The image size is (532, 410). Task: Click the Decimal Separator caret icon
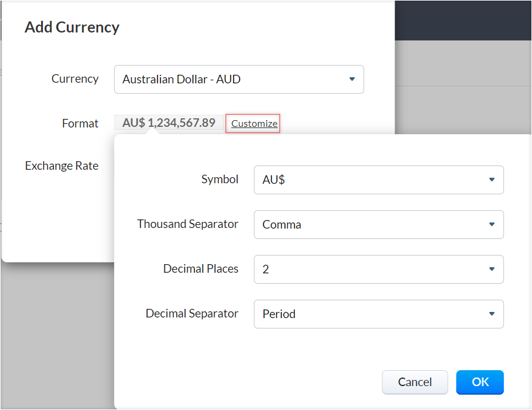pos(492,314)
